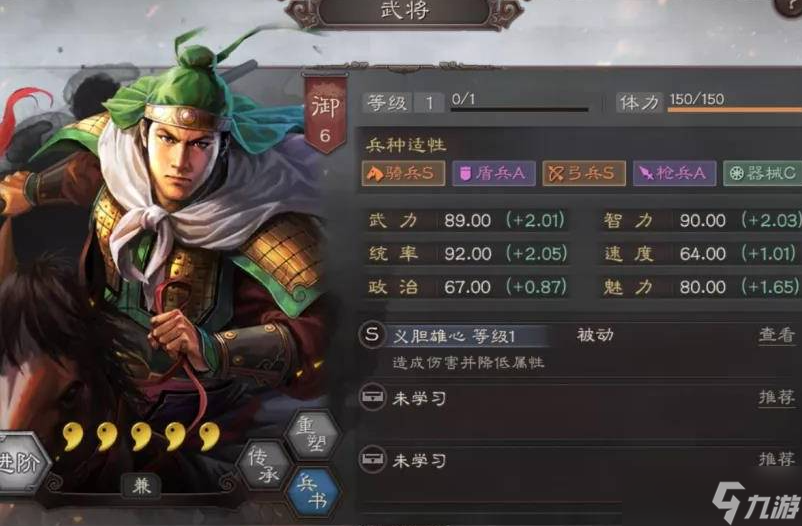802x526 pixels.
Task: Tap the 兼 tag under the stars
Action: 141,485
